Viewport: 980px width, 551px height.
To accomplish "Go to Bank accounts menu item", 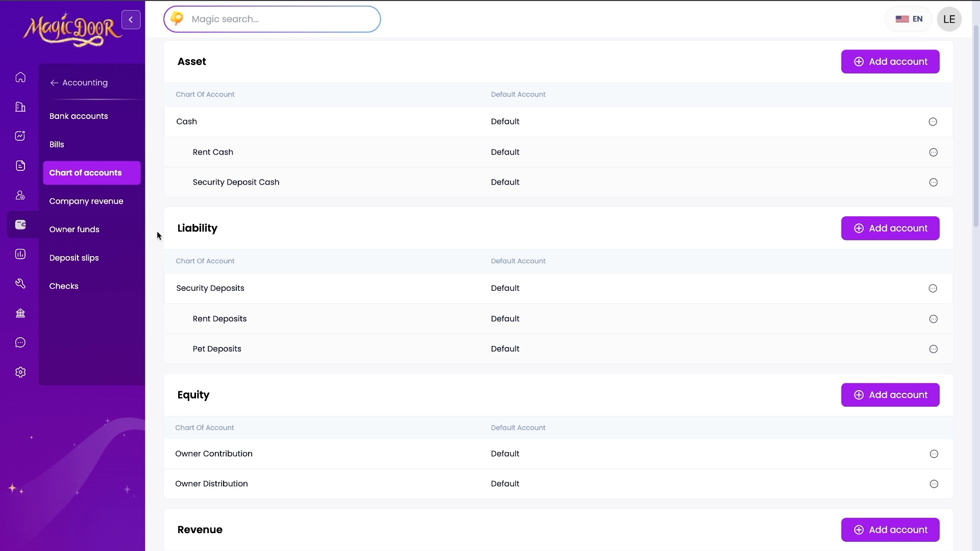I will point(79,116).
